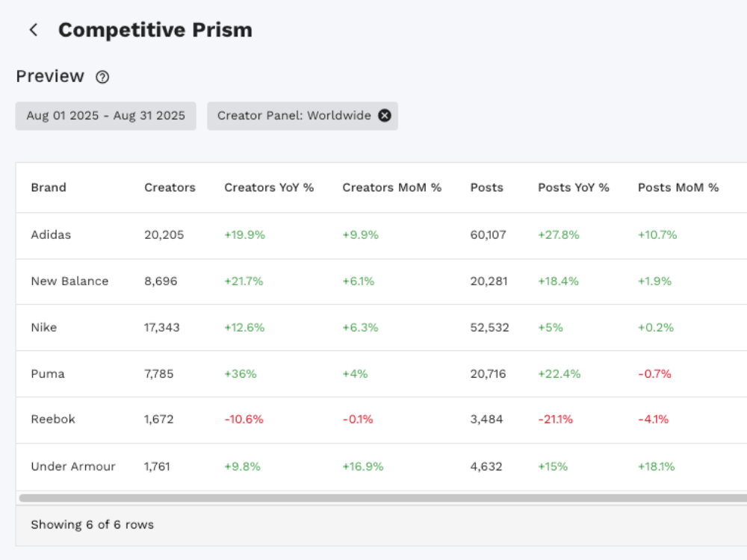Remove the Creator Panel: Worldwide filter

pos(384,116)
